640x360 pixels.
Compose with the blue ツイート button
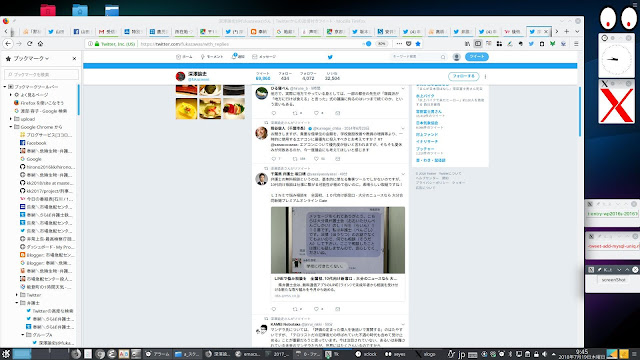[477, 57]
